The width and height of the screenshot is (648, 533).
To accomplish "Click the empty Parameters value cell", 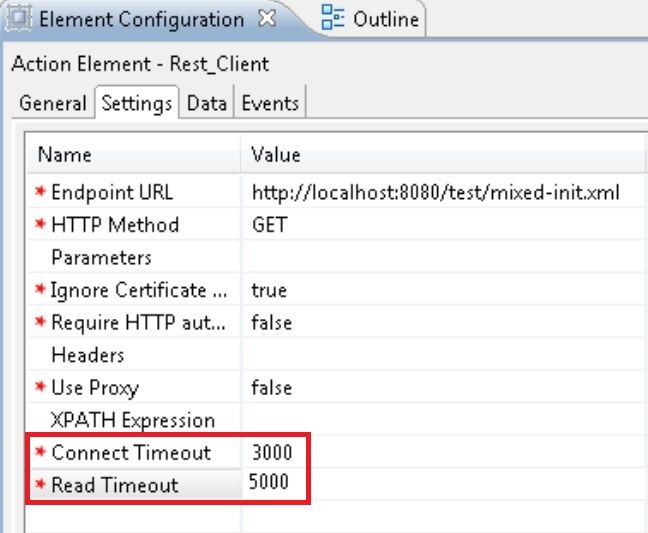I will pos(440,258).
